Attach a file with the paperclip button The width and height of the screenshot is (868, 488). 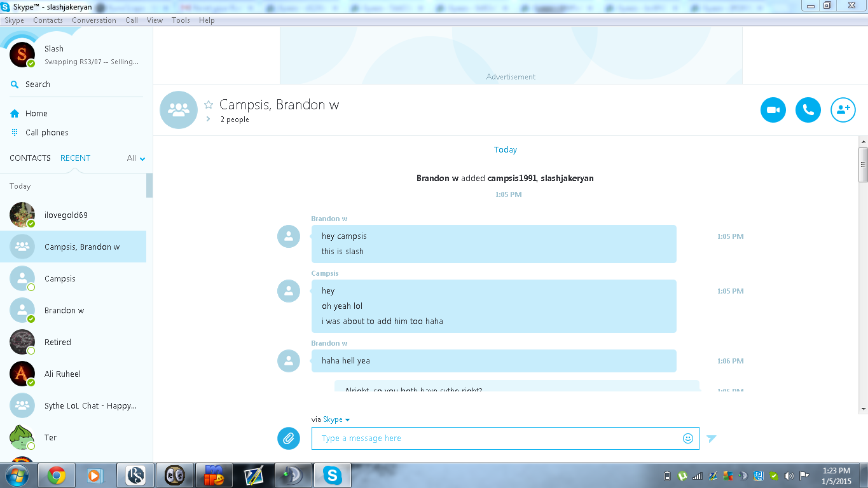point(289,438)
